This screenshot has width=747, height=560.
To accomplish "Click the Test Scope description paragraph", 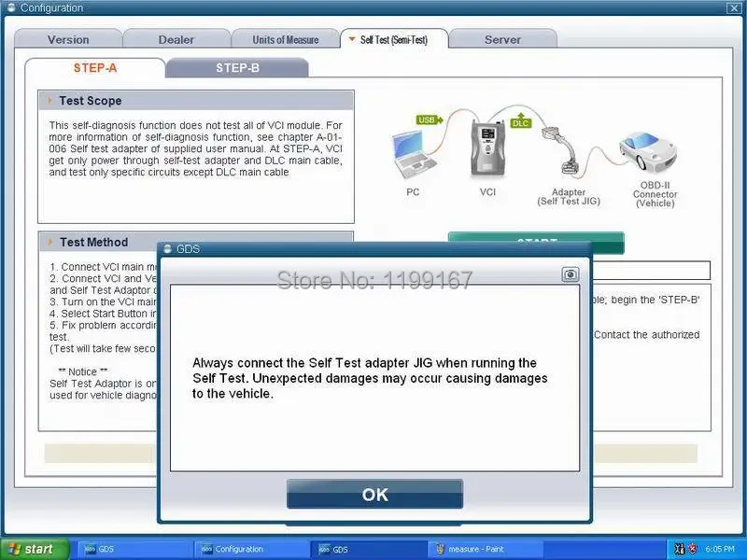I will pyautogui.click(x=195, y=148).
